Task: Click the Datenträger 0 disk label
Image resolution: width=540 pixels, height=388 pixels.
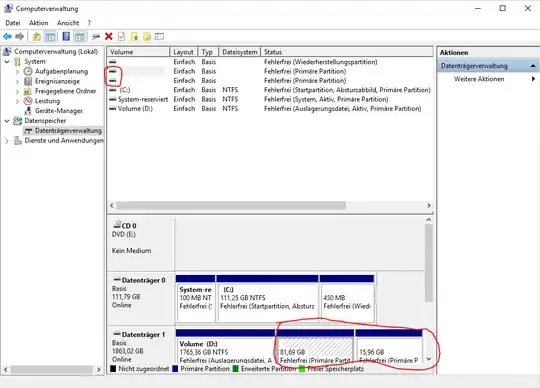Action: pos(143,281)
